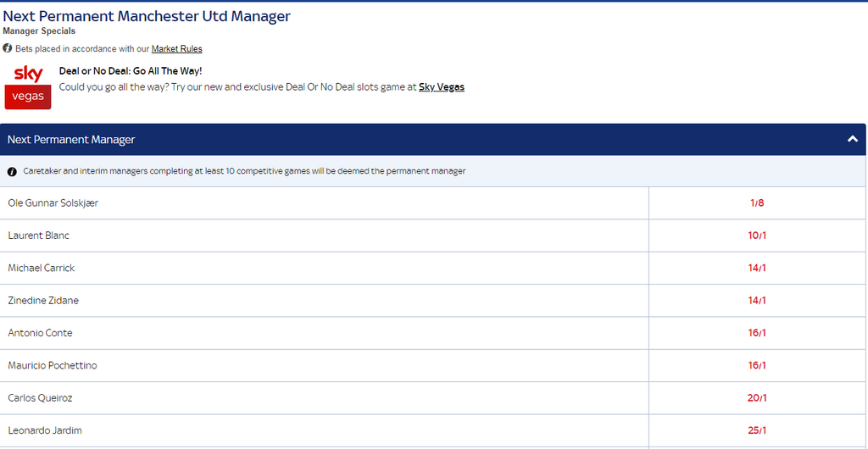Image resolution: width=868 pixels, height=449 pixels.
Task: Click the Ole Gunnar Solskjær name row
Action: [53, 203]
